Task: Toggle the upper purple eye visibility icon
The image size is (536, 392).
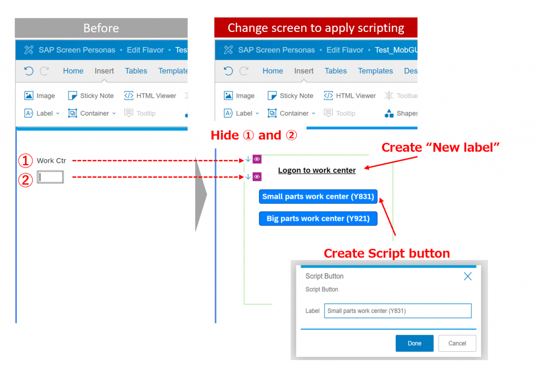Action: coord(257,159)
